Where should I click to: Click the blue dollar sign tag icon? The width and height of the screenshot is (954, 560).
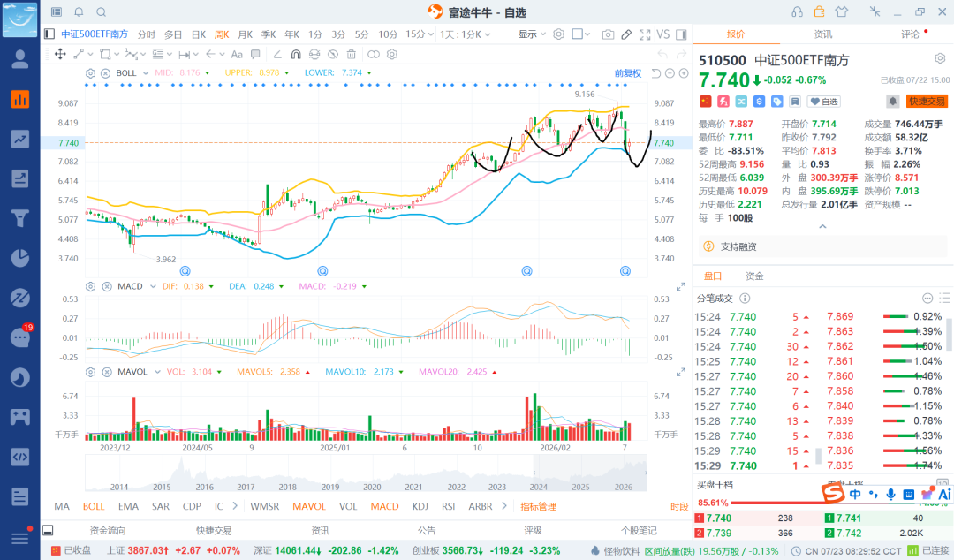[759, 102]
